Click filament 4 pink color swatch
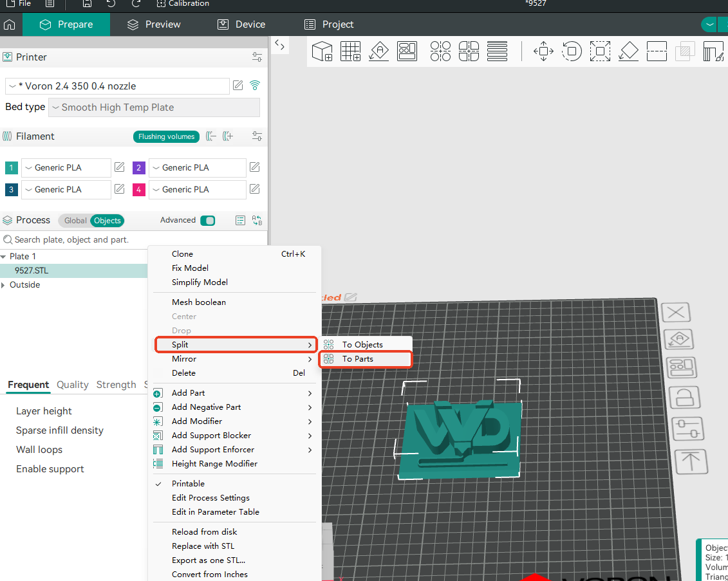The width and height of the screenshot is (728, 581). point(139,190)
